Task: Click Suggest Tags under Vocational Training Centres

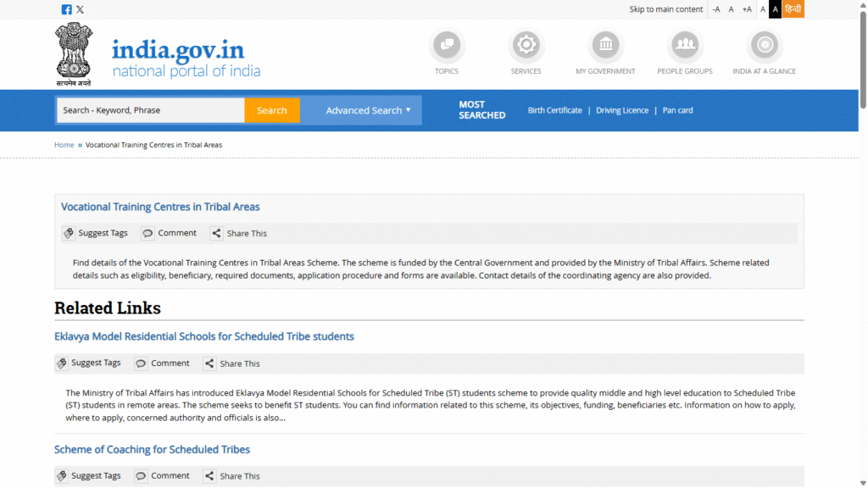Action: pos(95,233)
